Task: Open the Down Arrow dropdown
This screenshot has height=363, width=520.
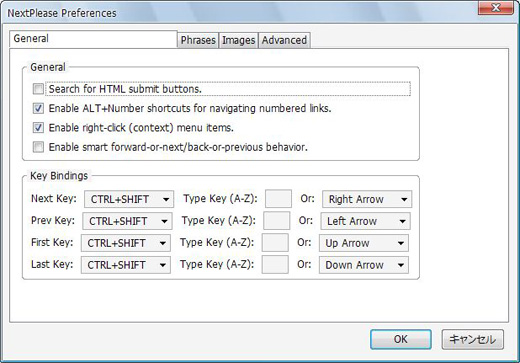Action: point(364,265)
